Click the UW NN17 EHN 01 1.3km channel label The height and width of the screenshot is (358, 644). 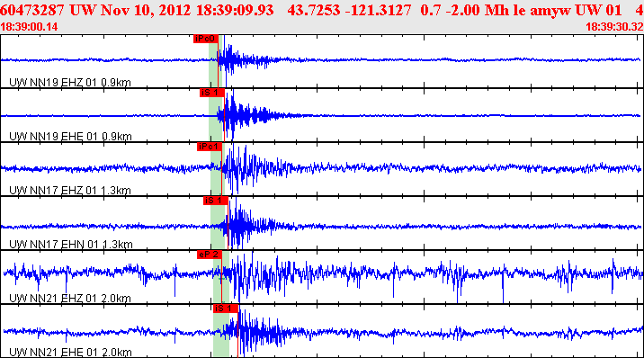(71, 245)
